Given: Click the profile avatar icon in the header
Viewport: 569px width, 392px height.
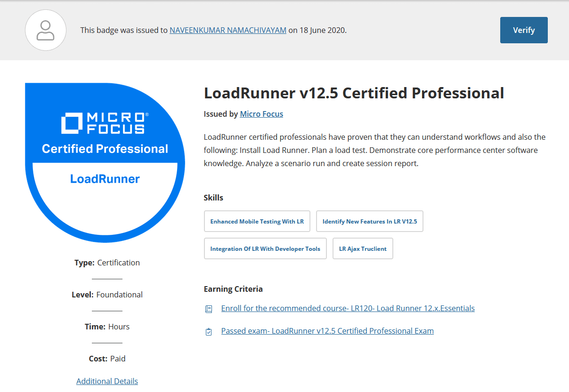Looking at the screenshot, I should tap(45, 30).
